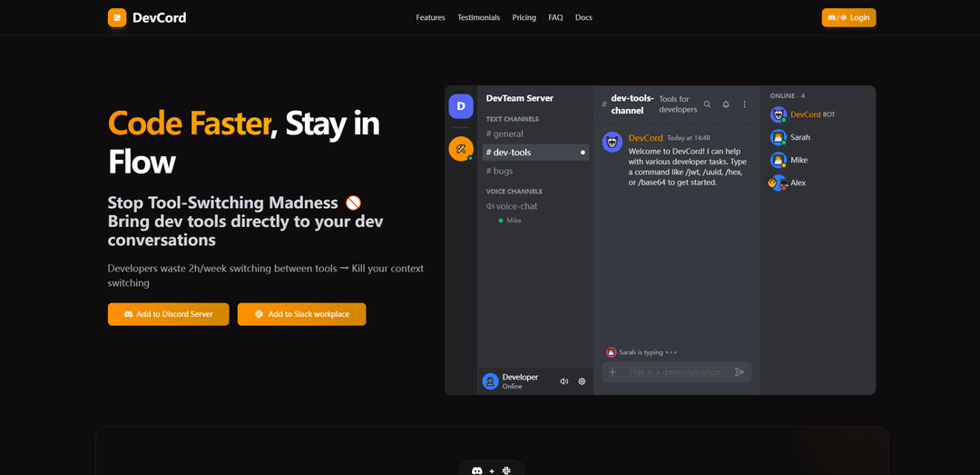The image size is (980, 475).
Task: Open the Testimonials nav link
Action: 479,17
